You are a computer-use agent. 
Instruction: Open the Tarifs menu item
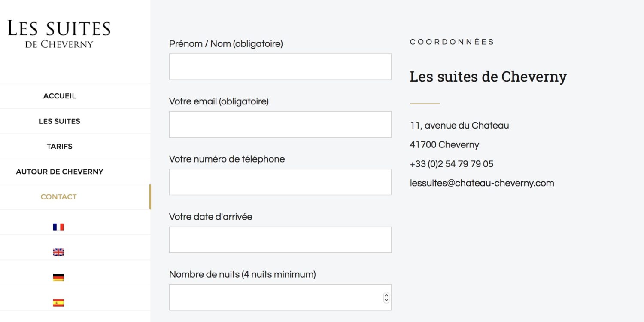pos(60,147)
